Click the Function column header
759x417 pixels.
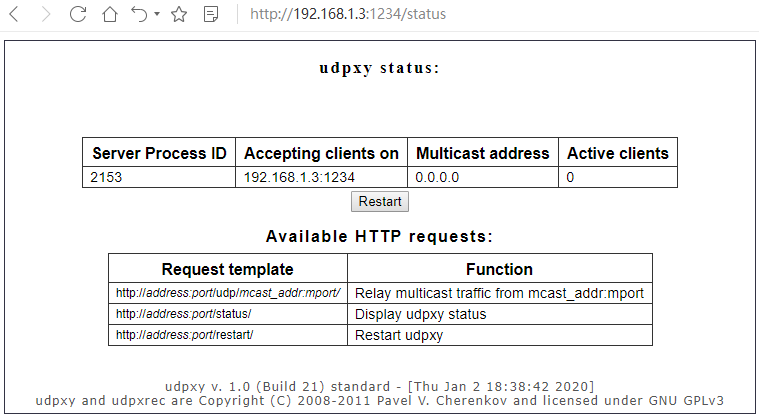[500, 269]
